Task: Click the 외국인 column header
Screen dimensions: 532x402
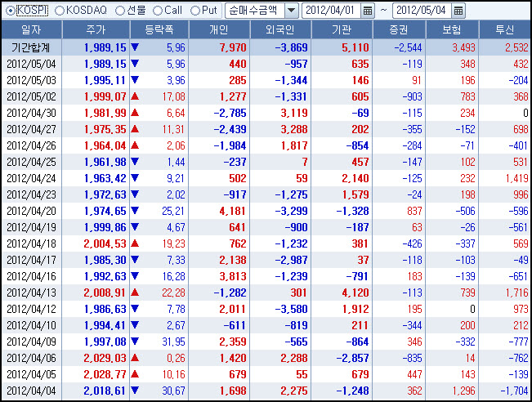Action: (x=280, y=30)
